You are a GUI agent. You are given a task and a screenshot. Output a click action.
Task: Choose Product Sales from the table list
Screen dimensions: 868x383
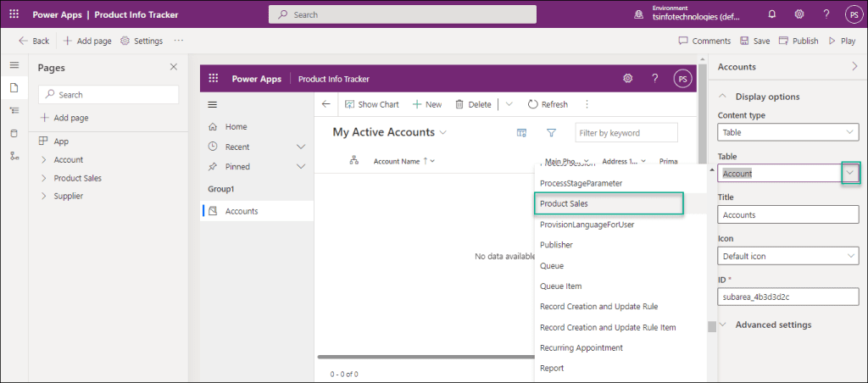[609, 203]
